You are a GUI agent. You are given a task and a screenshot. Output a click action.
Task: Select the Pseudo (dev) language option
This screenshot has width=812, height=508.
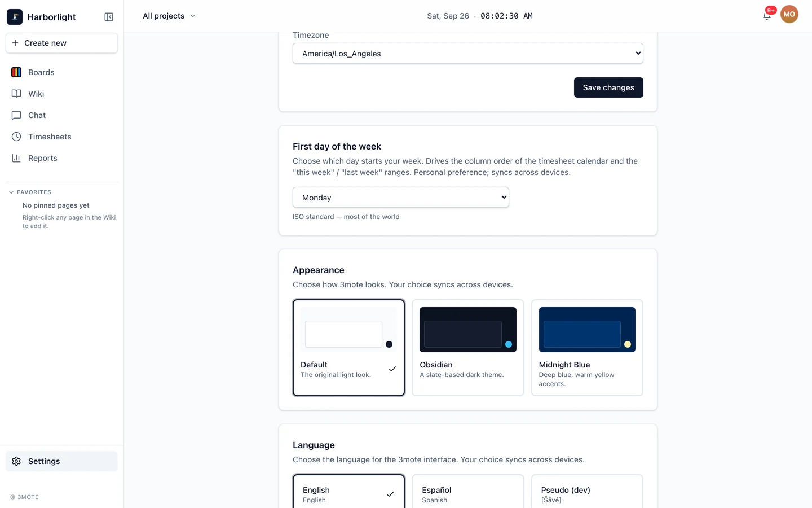pyautogui.click(x=587, y=492)
